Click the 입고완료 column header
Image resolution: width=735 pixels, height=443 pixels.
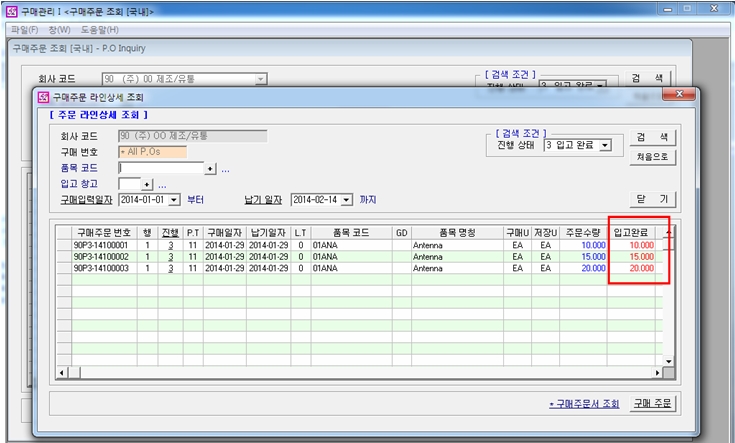pyautogui.click(x=631, y=233)
